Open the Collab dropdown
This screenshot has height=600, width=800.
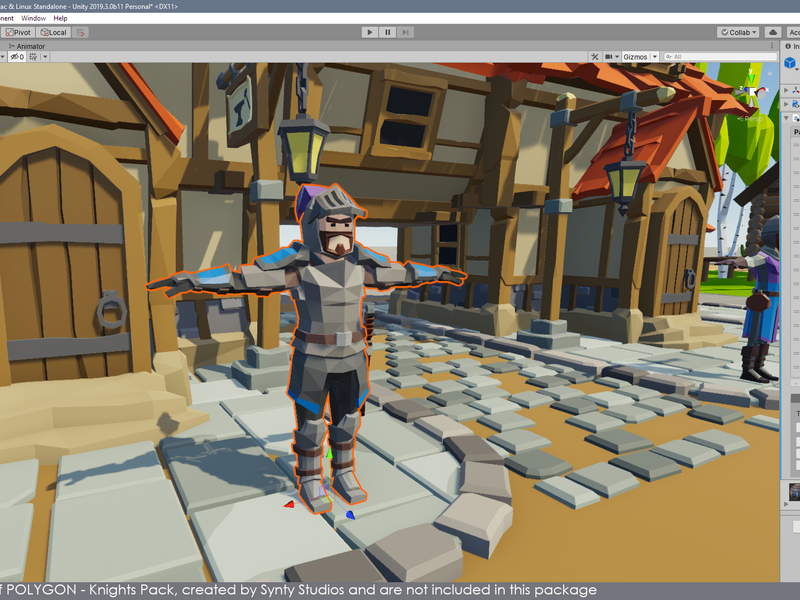(x=738, y=32)
